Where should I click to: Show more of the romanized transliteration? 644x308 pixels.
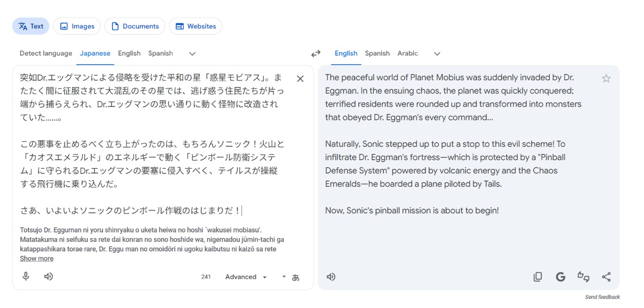click(x=37, y=259)
